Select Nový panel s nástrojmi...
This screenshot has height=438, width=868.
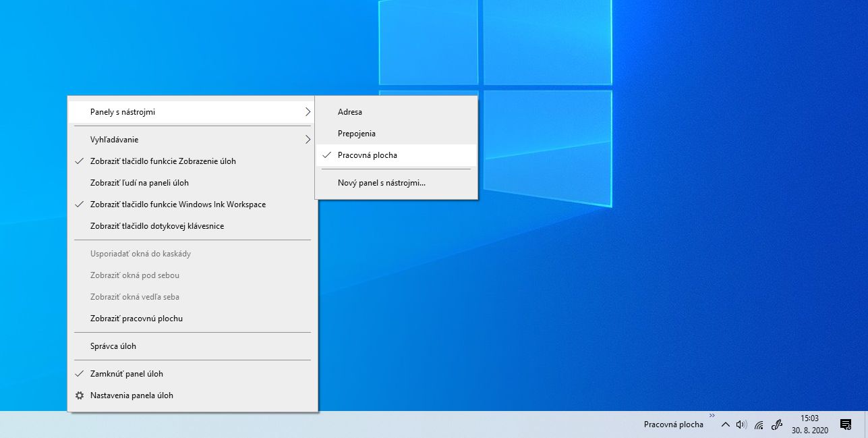pyautogui.click(x=397, y=183)
